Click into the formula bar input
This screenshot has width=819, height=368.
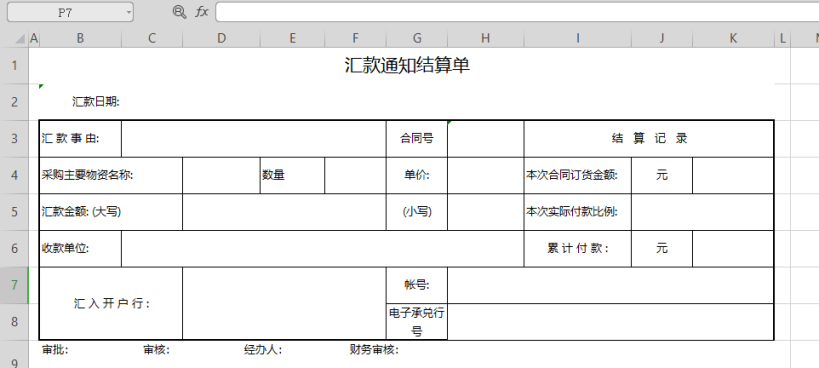click(x=517, y=12)
